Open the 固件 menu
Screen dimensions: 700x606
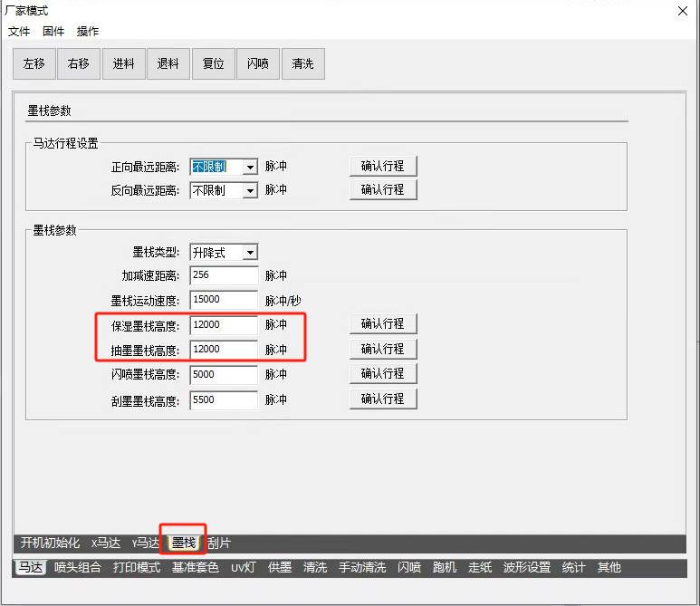pos(53,31)
